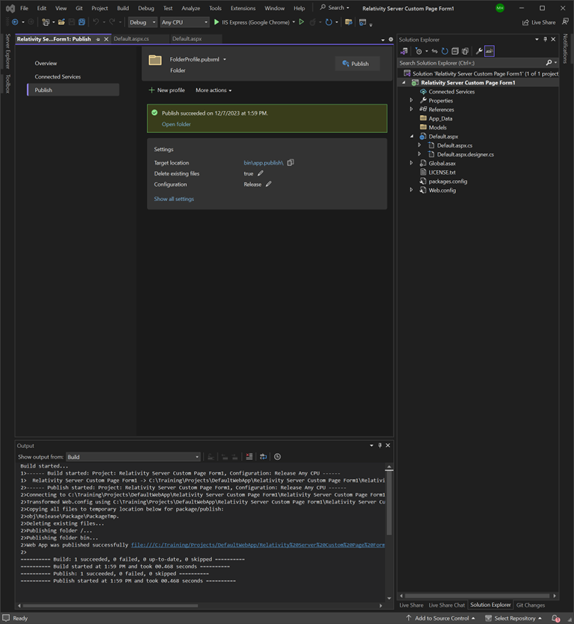The height and width of the screenshot is (624, 574).
Task: Click Solution Explorer Refresh icon
Action: tap(445, 51)
